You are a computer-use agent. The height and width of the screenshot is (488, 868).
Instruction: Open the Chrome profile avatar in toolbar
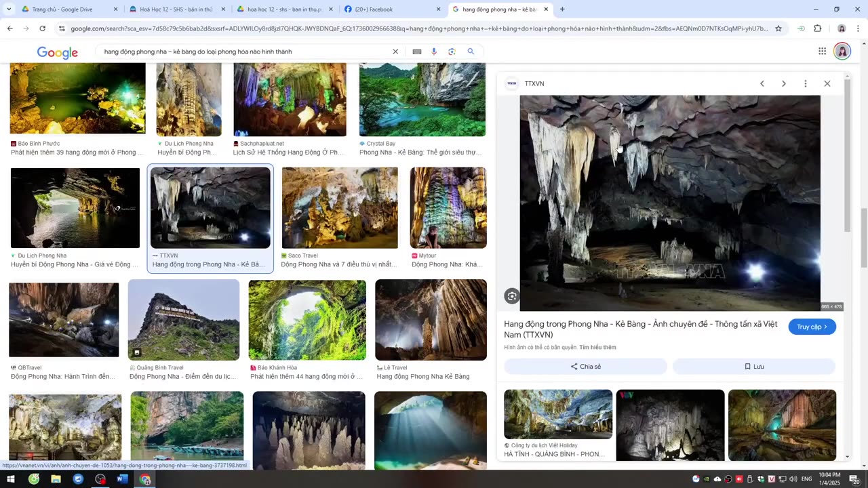[842, 28]
